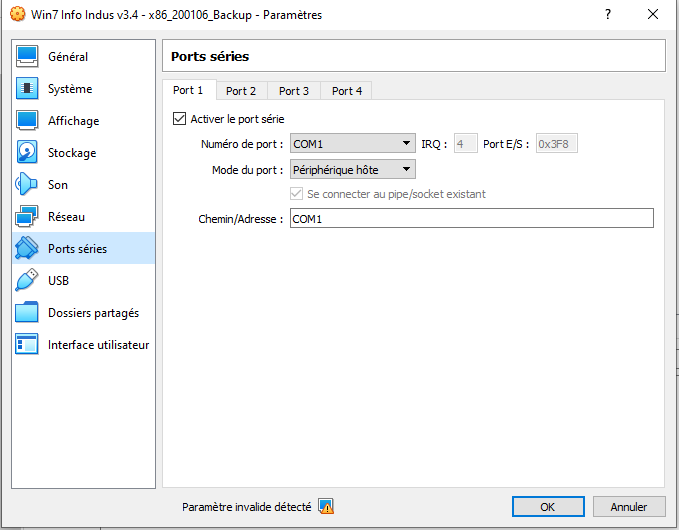Click the Interface utilisateur window icon
679x530 pixels.
point(27,344)
